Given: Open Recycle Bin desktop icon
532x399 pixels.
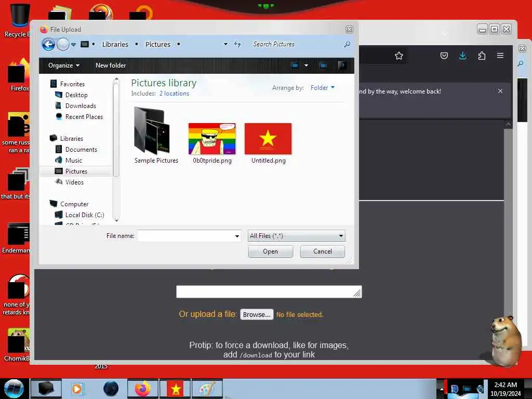Looking at the screenshot, I should pos(18,21).
